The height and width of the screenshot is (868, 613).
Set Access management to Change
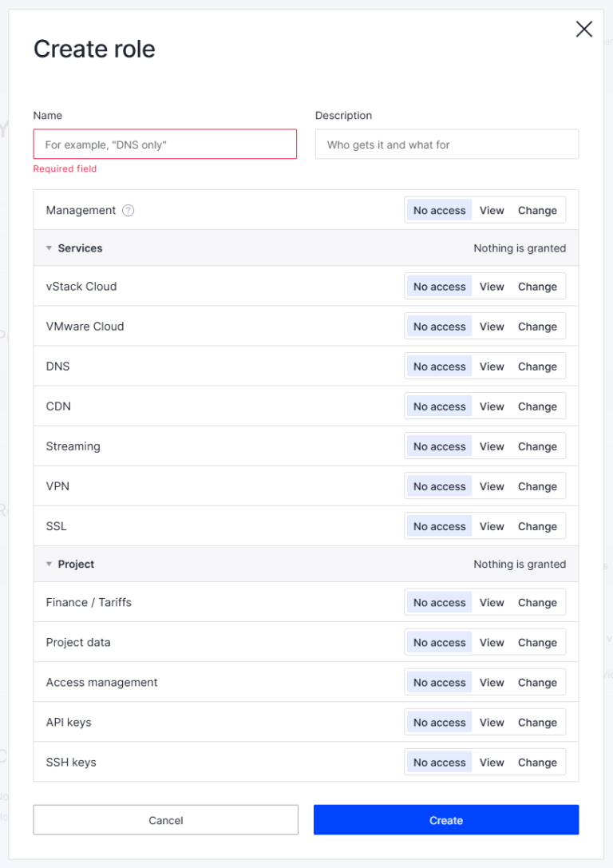(537, 682)
